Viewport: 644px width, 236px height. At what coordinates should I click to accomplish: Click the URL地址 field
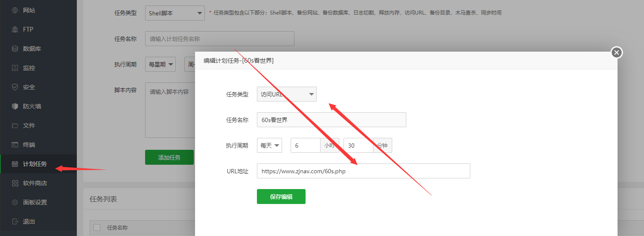364,171
